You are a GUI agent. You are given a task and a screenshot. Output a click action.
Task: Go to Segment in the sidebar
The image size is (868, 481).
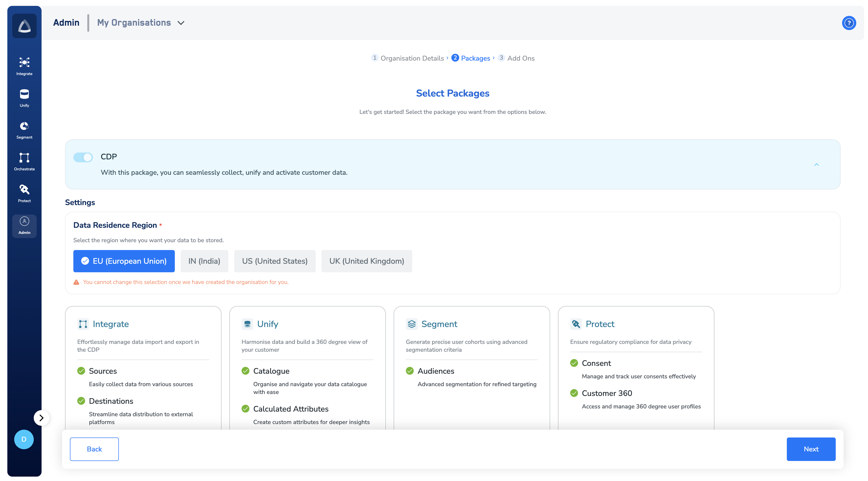(x=24, y=130)
